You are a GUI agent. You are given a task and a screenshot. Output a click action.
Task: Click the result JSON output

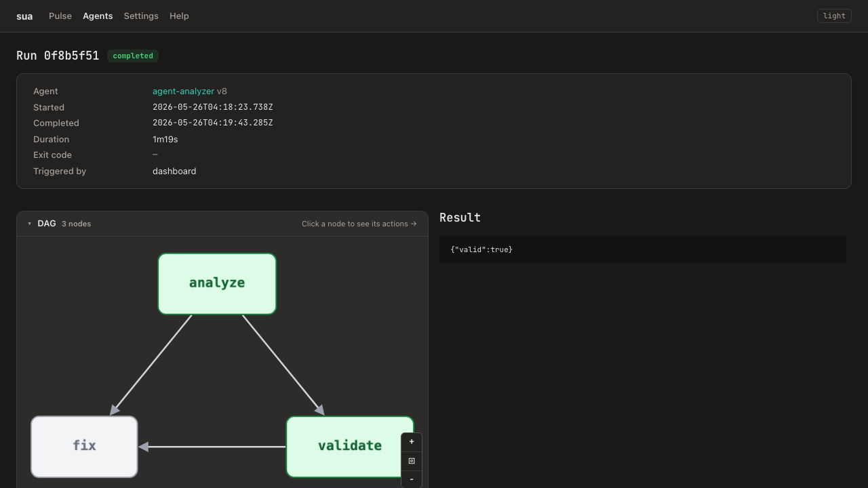pos(643,249)
